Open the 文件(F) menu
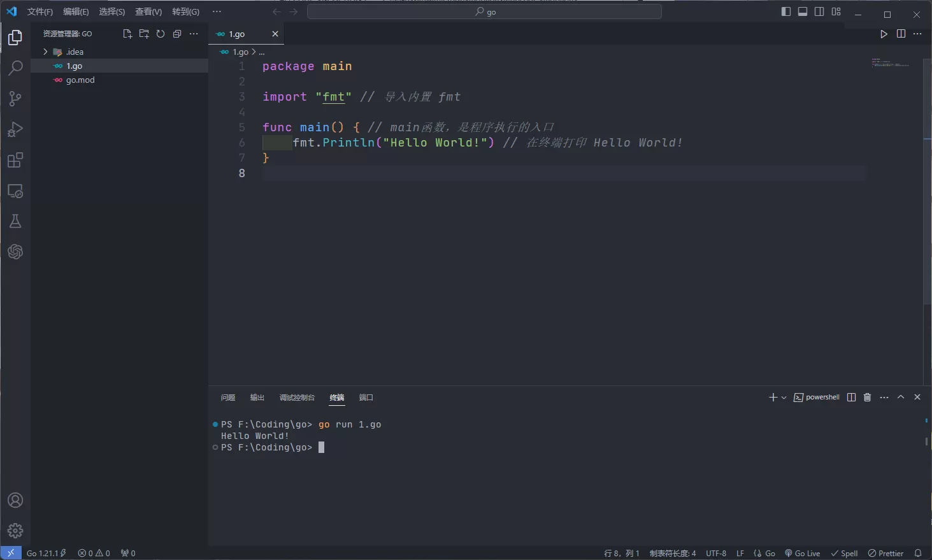Image resolution: width=932 pixels, height=560 pixels. 40,11
